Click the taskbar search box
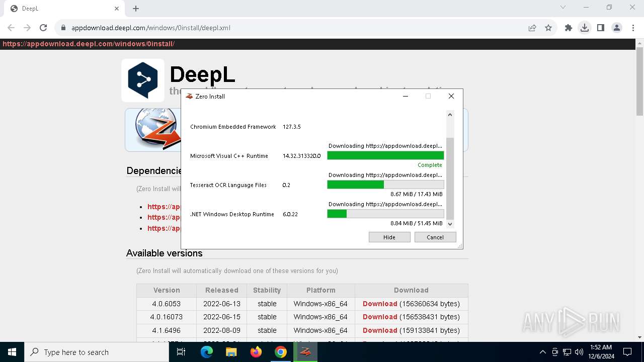This screenshot has height=362, width=644. [97, 352]
